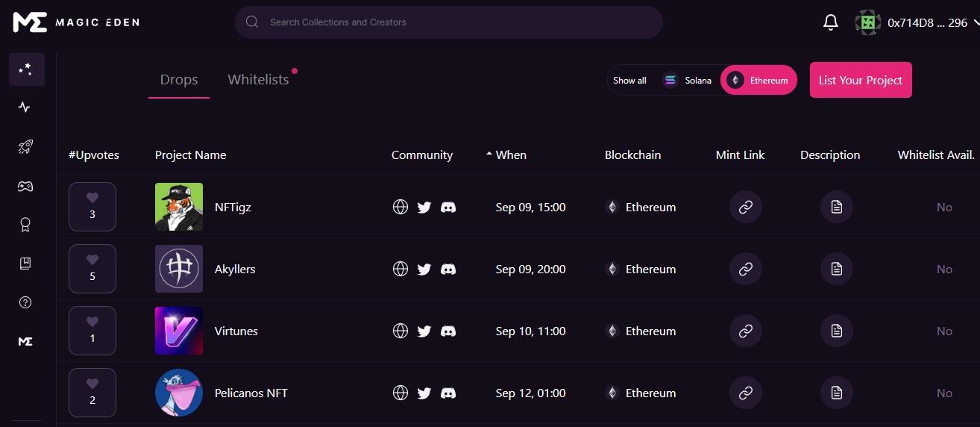View Pelicanos NFT description icon
This screenshot has width=980, height=427.
point(837,393)
